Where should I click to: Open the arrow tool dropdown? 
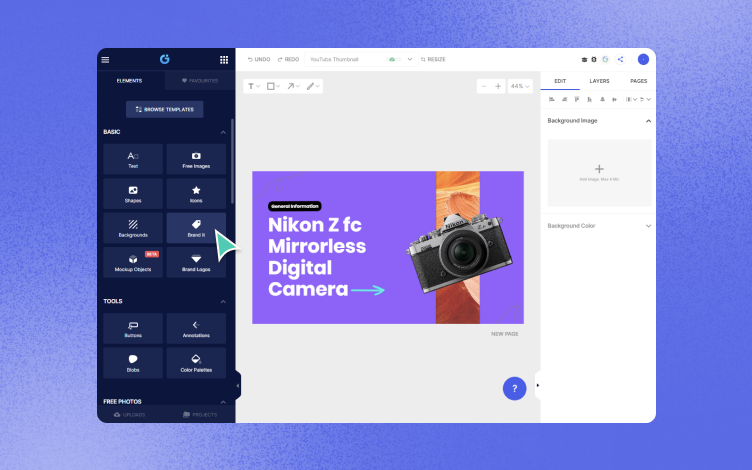pos(294,86)
